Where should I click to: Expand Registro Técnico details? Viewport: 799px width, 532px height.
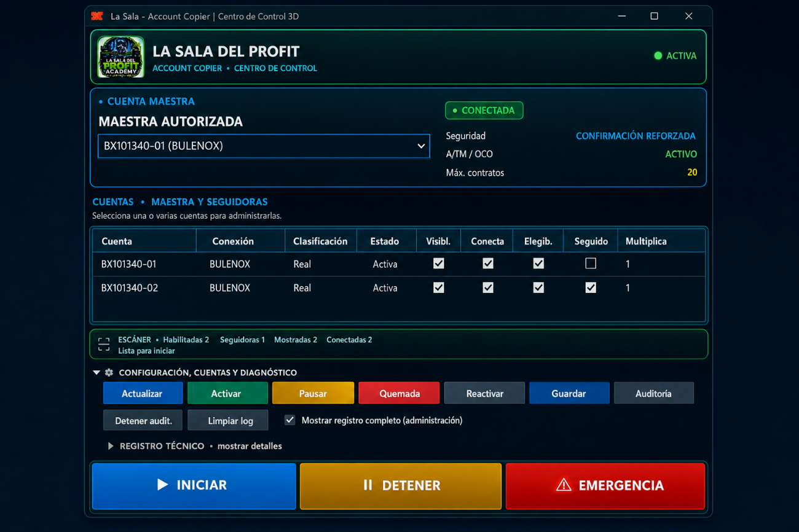111,446
